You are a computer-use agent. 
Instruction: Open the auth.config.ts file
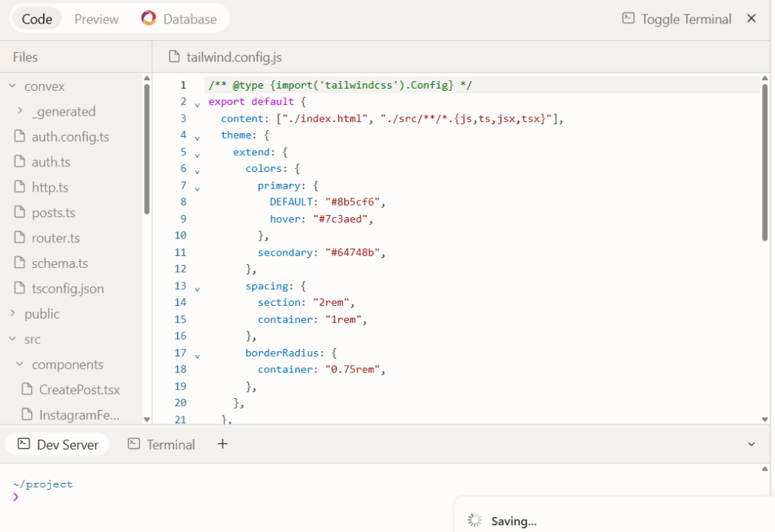tap(70, 137)
